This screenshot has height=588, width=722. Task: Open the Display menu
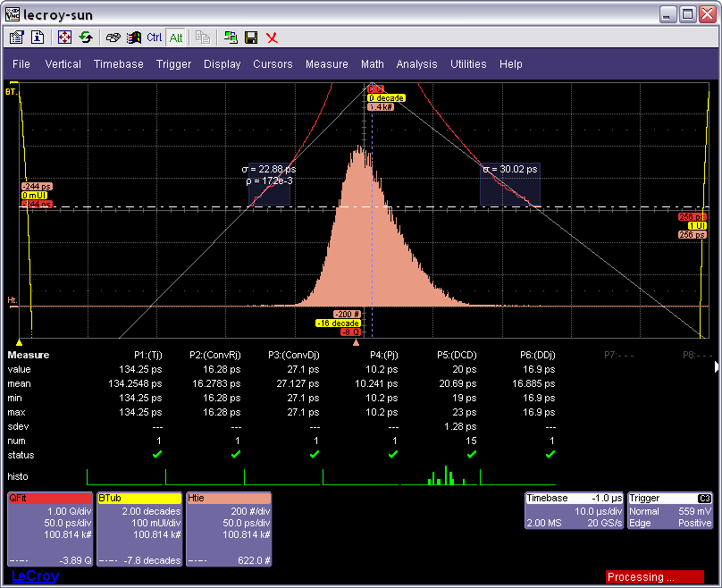[222, 64]
